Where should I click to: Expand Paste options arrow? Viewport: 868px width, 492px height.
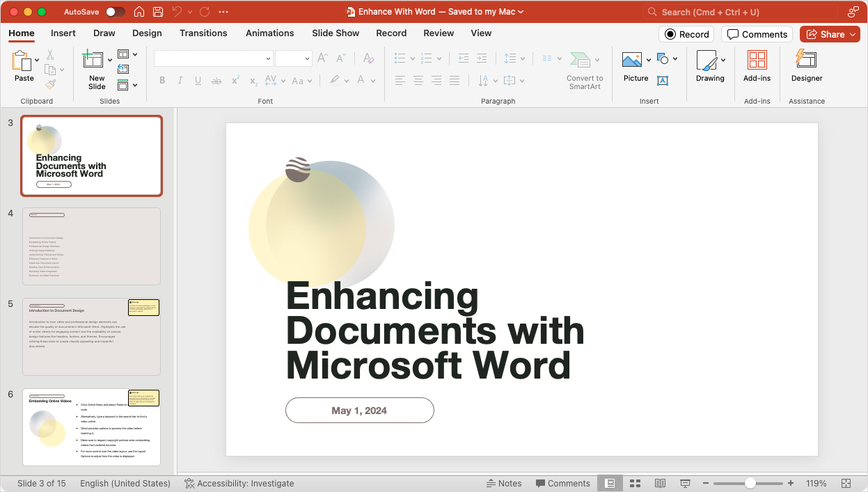(37, 61)
